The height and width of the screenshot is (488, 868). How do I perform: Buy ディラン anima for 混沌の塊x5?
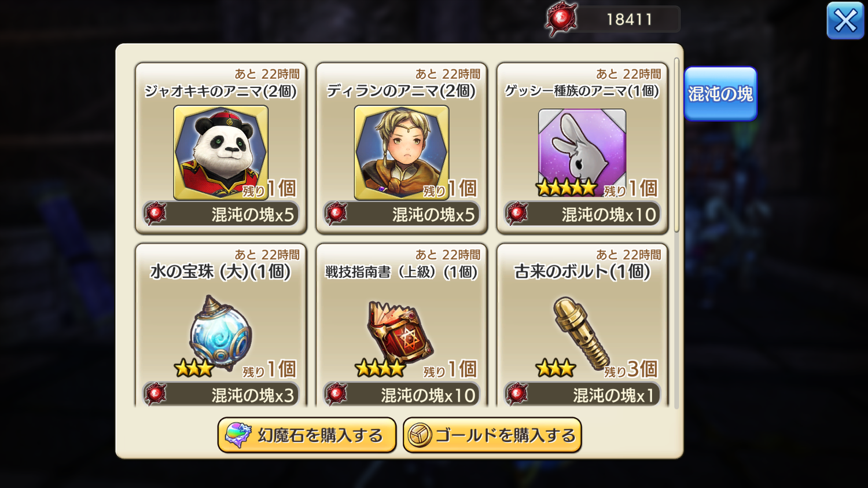[x=402, y=214]
